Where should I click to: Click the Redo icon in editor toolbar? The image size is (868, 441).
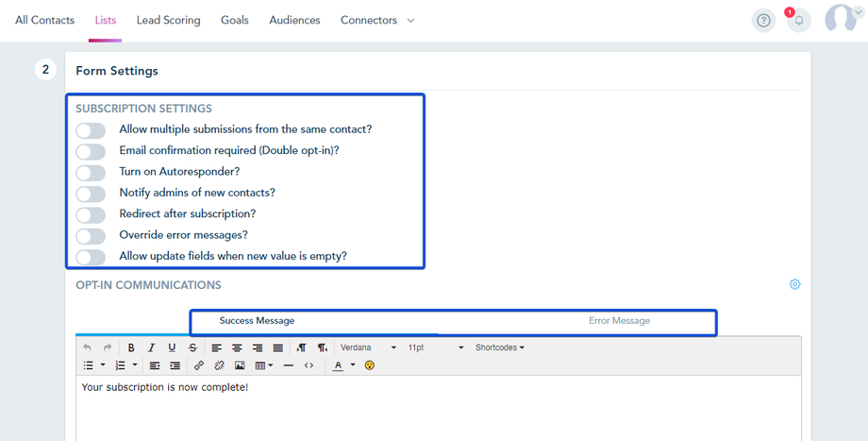108,348
